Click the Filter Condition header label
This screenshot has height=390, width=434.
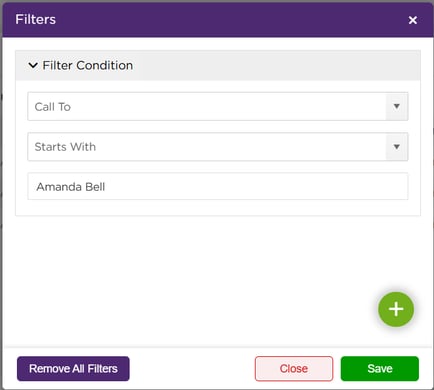pyautogui.click(x=88, y=65)
